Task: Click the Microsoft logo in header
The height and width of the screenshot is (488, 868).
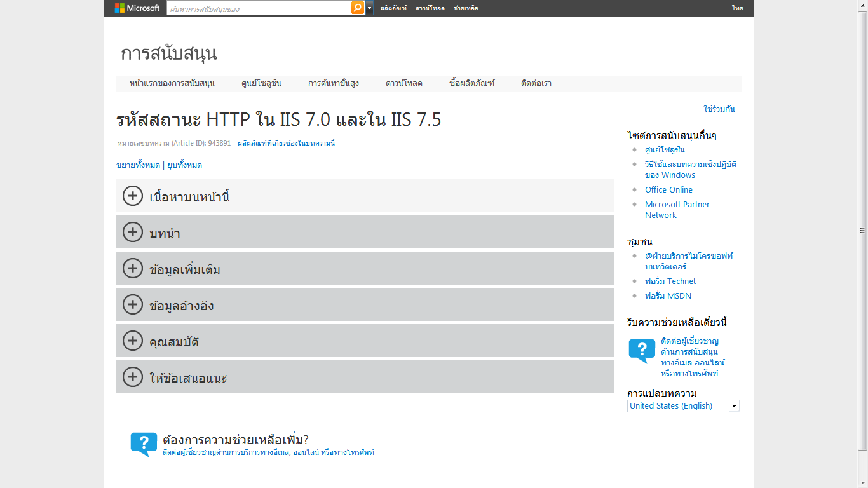Action: tap(137, 8)
